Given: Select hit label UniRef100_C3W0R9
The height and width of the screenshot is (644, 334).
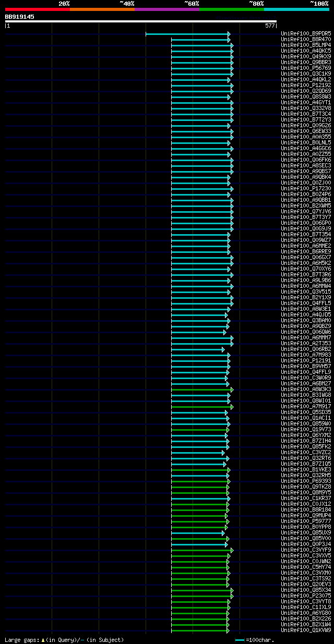Looking at the screenshot, I should (x=306, y=378).
